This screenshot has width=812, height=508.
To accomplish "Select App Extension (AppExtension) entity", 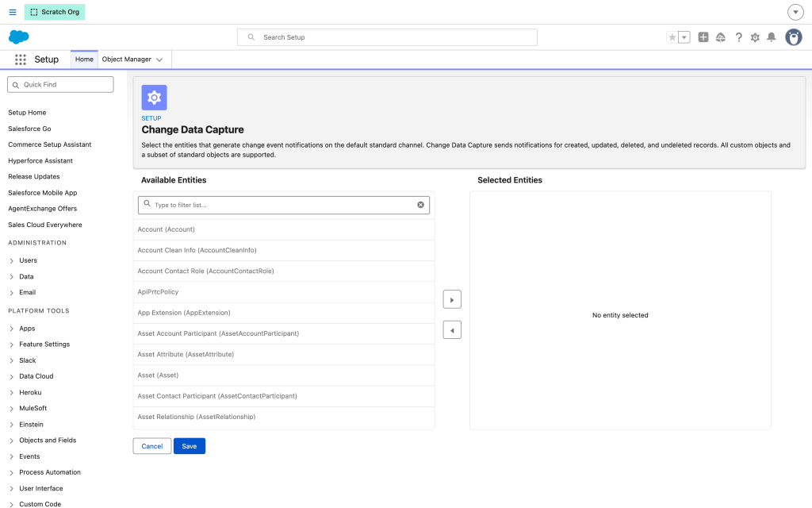I will coord(284,313).
